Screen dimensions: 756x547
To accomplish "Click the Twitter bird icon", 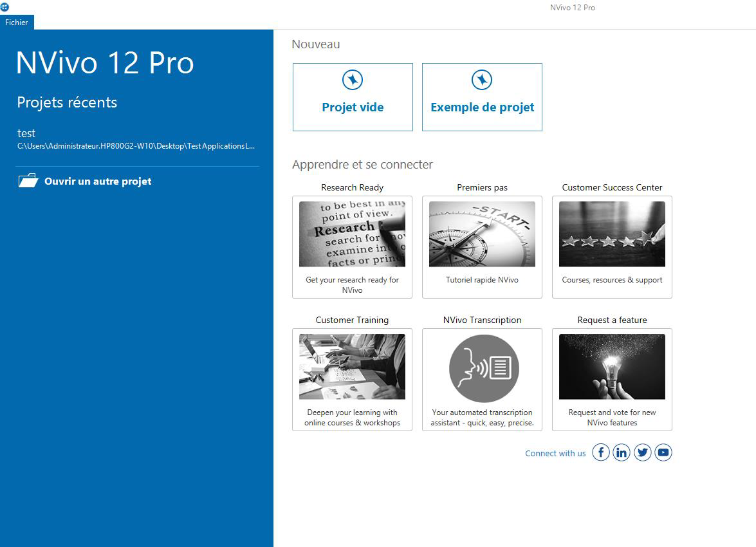I will (x=642, y=452).
